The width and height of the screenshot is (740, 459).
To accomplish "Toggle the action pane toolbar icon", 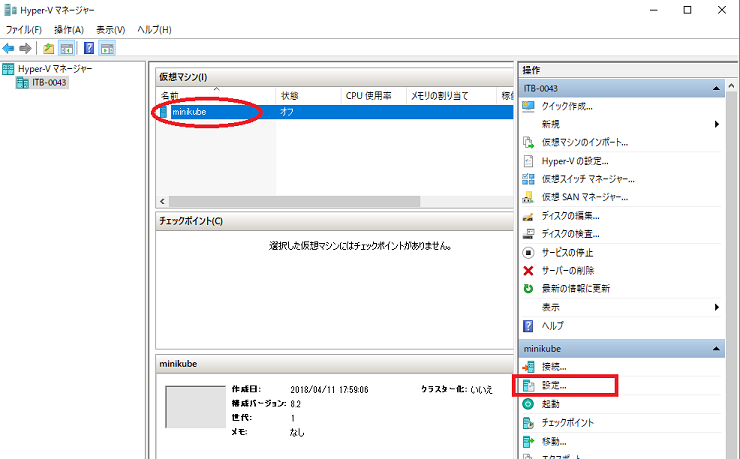I will [x=107, y=48].
